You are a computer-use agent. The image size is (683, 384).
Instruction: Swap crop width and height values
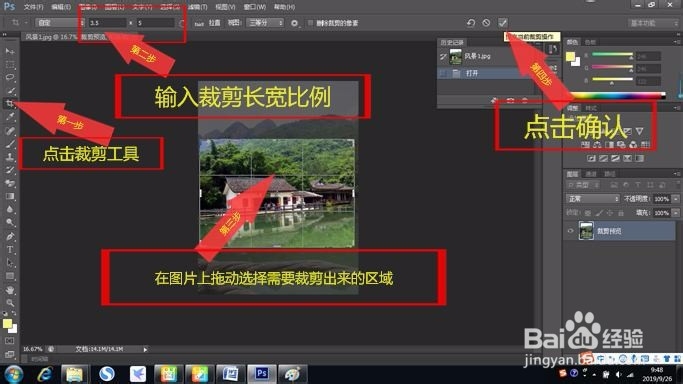click(182, 23)
